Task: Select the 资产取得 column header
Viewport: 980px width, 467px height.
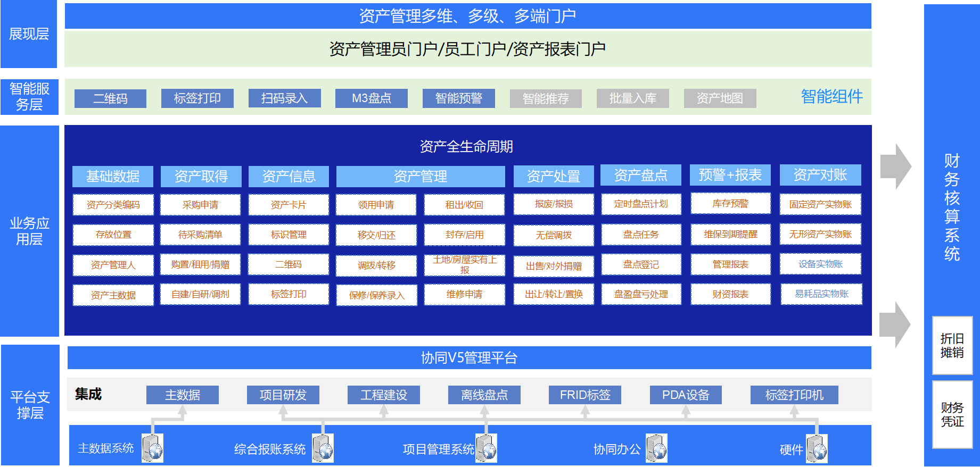Action: [201, 177]
